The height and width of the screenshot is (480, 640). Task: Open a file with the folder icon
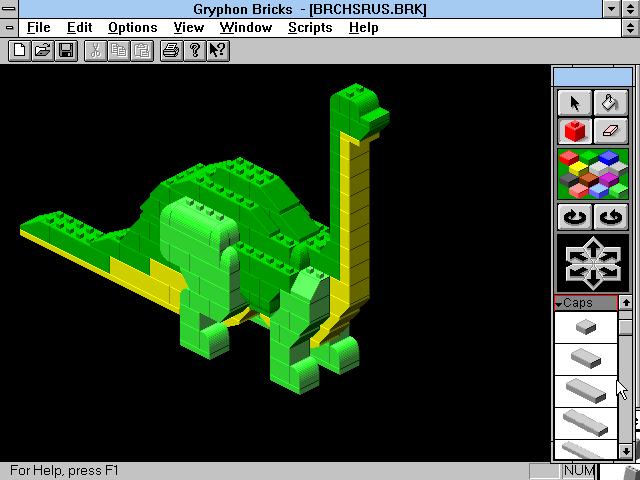[42, 51]
